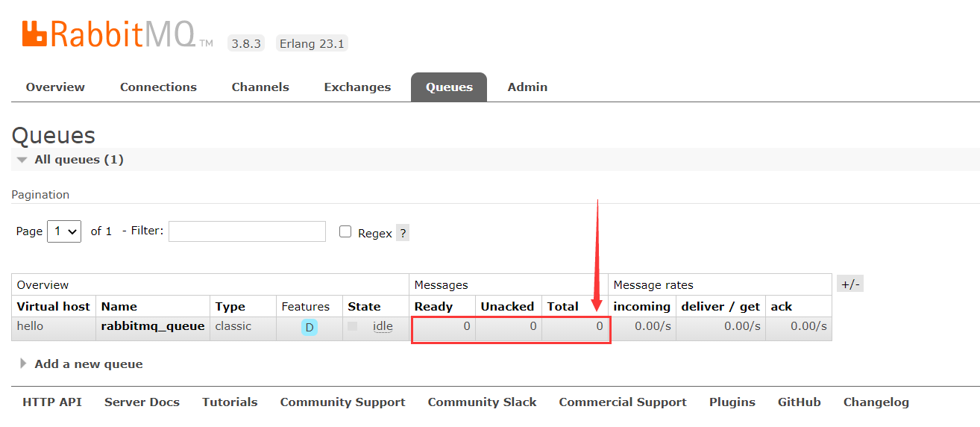The height and width of the screenshot is (427, 980).
Task: Open the Plugins footer link
Action: [x=732, y=402]
